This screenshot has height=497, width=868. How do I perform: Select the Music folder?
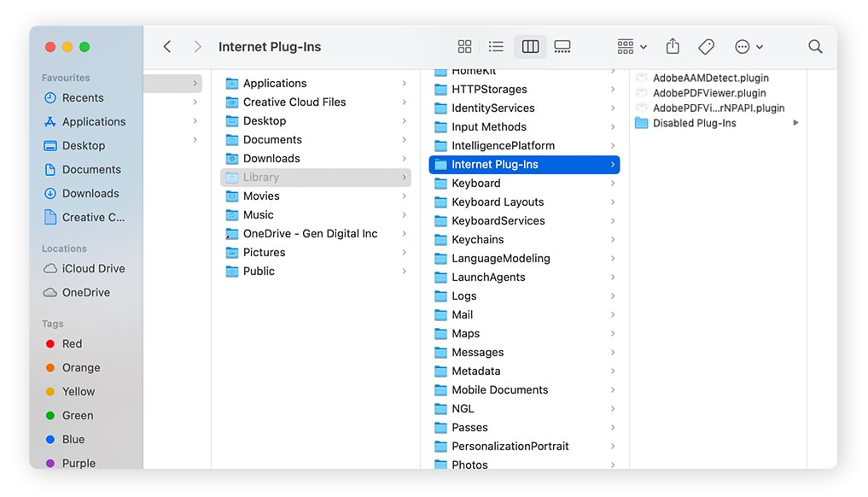316,214
